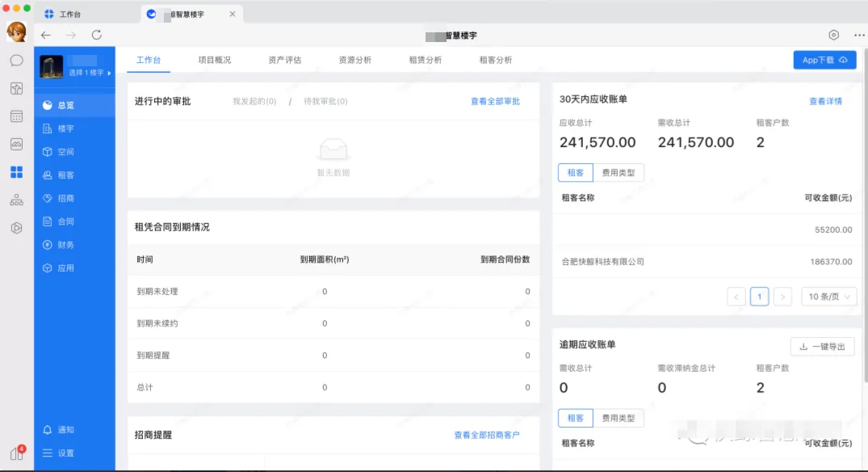Open 通知 bell in the sidebar

pyautogui.click(x=75, y=429)
